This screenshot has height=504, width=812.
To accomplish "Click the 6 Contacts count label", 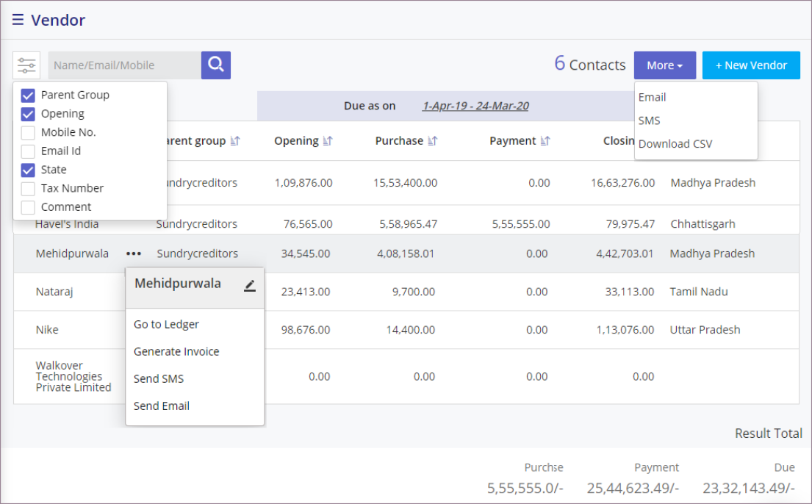I will tap(590, 64).
